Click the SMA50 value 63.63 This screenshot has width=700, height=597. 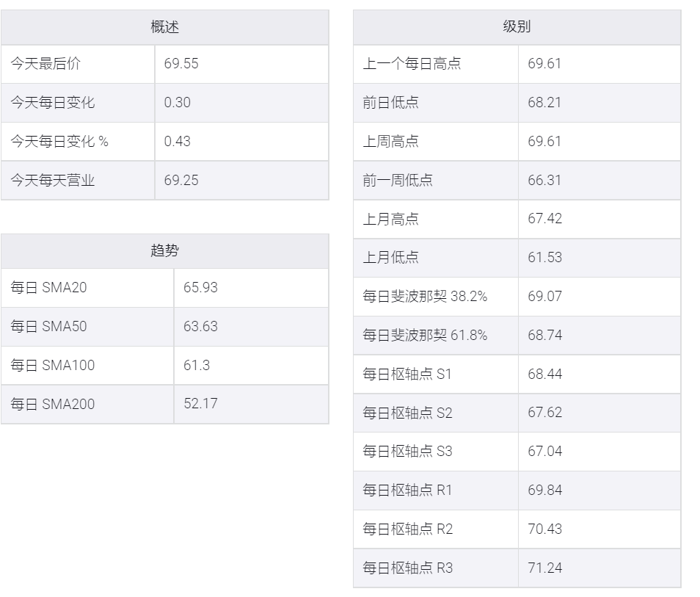coord(200,326)
